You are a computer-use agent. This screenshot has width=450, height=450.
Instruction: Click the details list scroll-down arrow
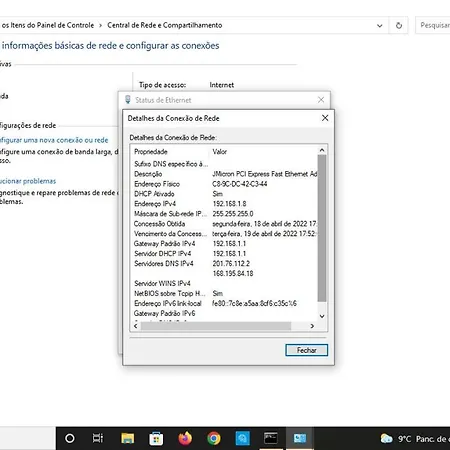coord(322,316)
